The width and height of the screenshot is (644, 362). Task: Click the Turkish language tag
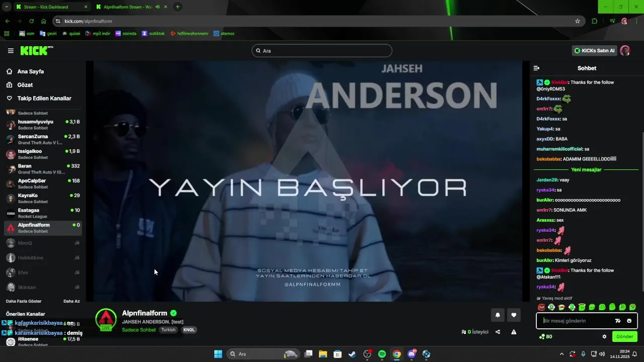pos(169,330)
